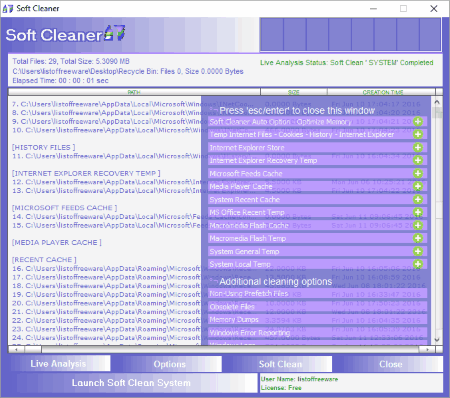Screen dimensions: 450x398
Task: Select the [MICROSOFT FEEDS CACHE ] heading
Action: coord(64,208)
